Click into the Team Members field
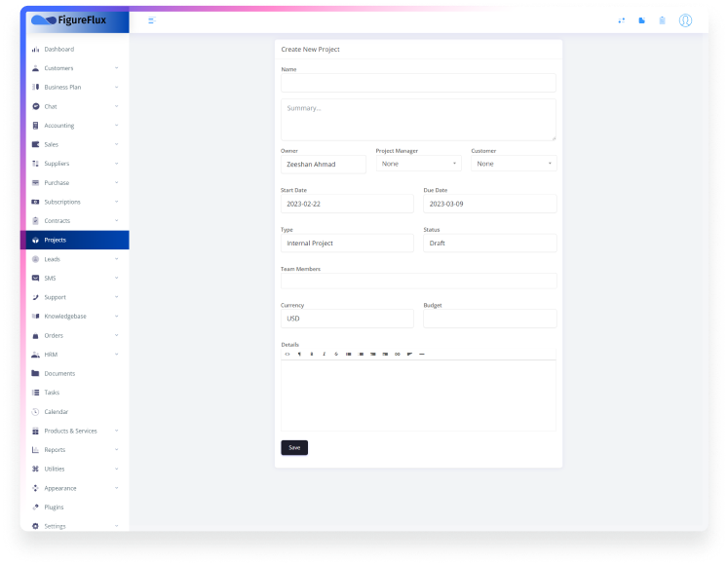The height and width of the screenshot is (565, 728). [418, 281]
